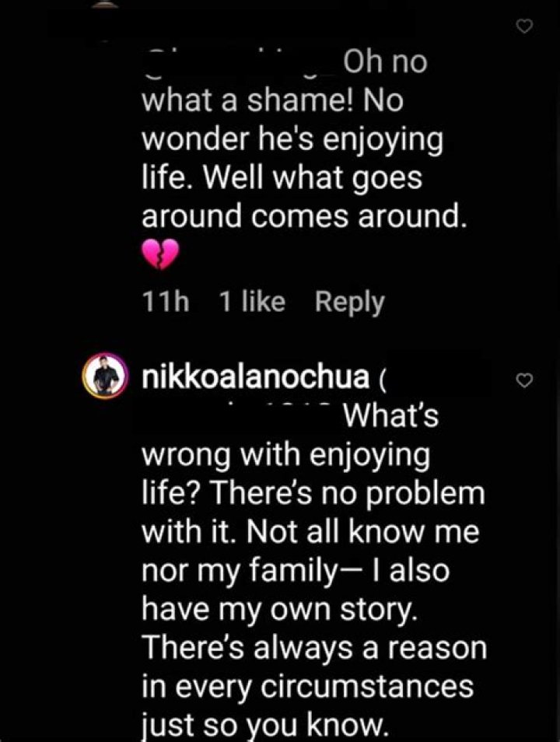View who liked via "1 like"

(252, 302)
